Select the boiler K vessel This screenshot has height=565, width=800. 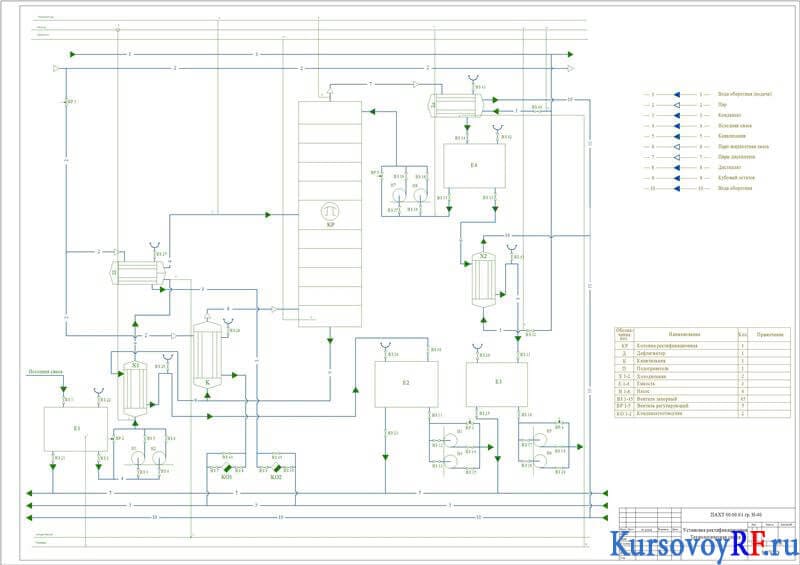tap(207, 356)
